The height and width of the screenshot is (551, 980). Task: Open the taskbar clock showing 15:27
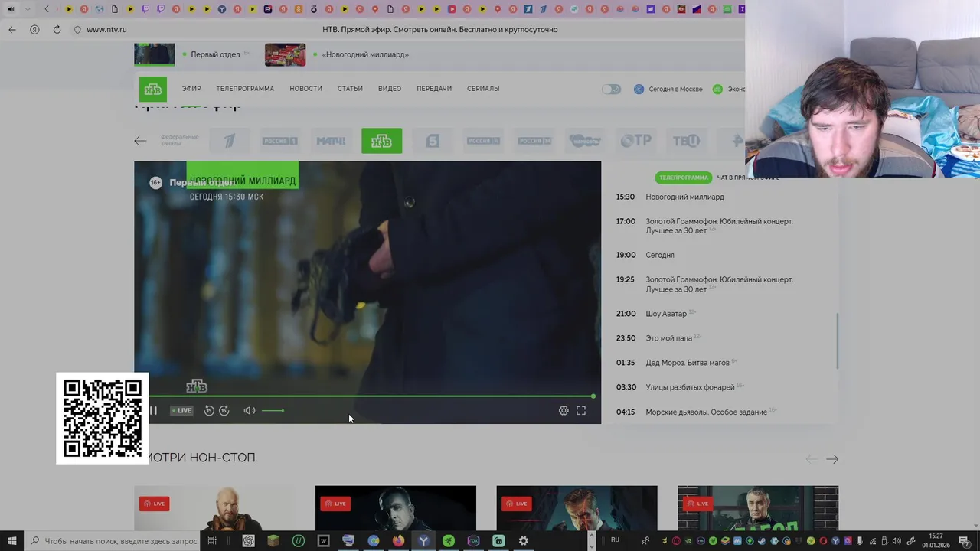coord(936,541)
